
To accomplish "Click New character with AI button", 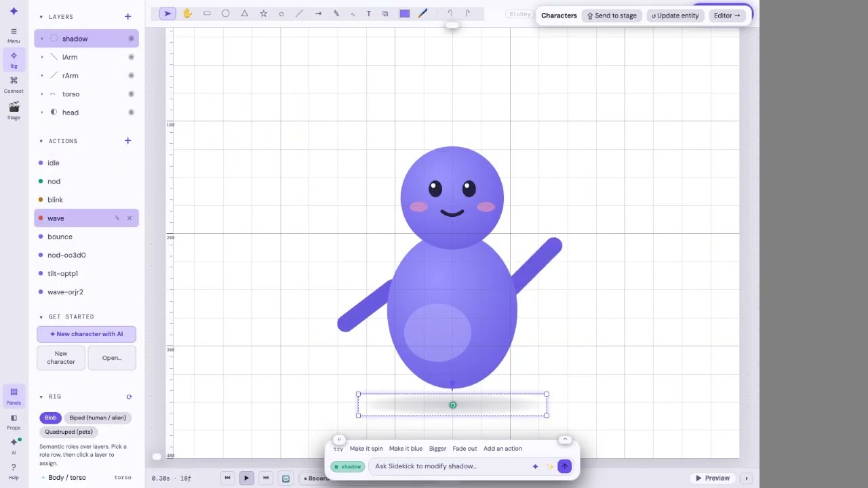I will (86, 334).
